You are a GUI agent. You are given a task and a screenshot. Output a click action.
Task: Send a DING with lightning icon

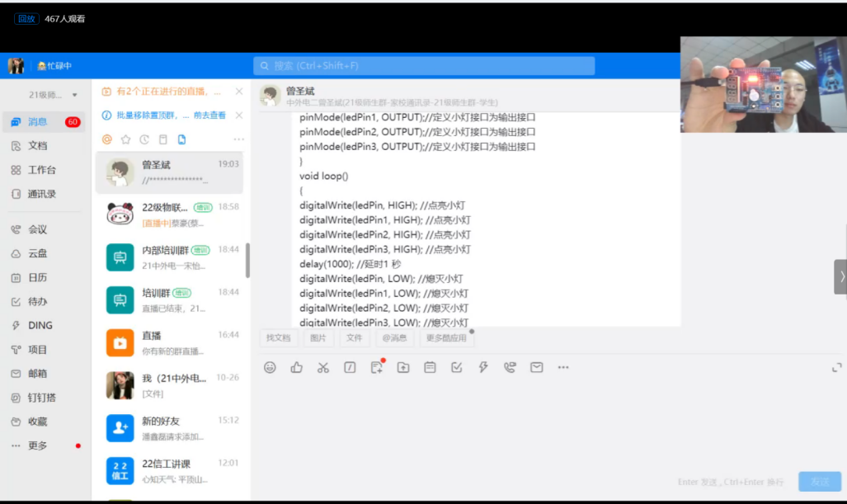click(483, 367)
